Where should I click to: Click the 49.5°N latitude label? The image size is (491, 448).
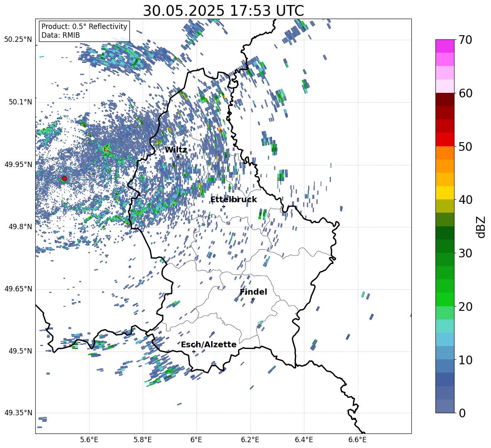[20, 351]
